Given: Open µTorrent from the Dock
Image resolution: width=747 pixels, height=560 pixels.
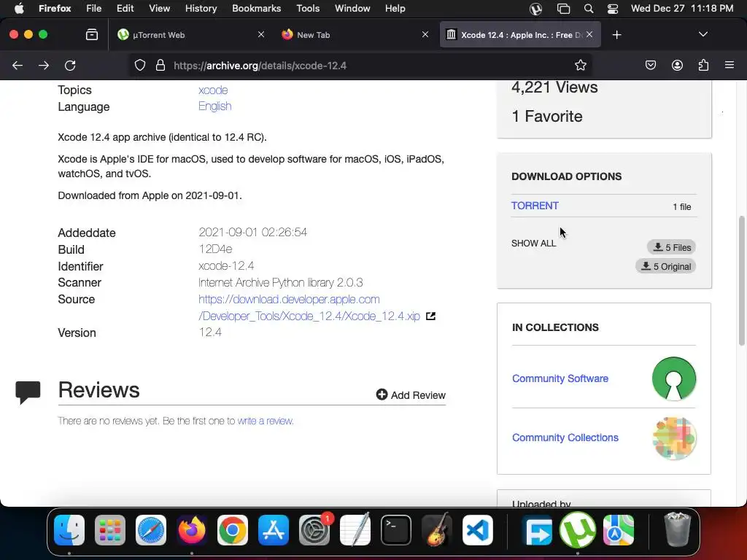Looking at the screenshot, I should click(x=578, y=530).
